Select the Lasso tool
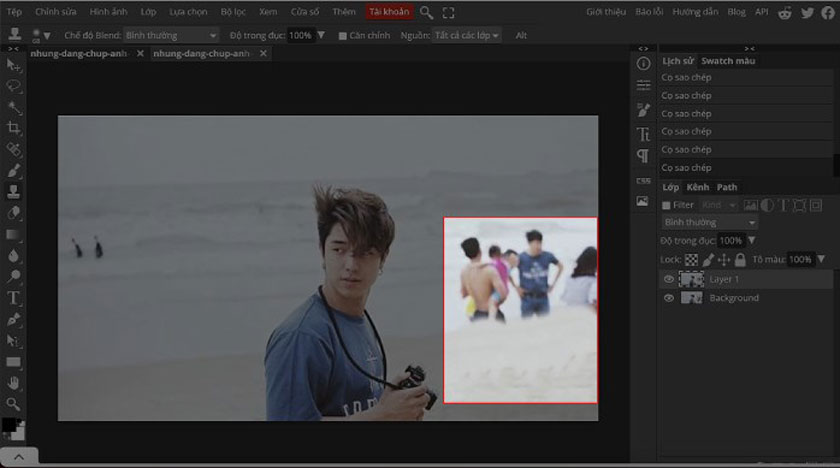Viewport: 840px width, 468px height. coord(13,86)
